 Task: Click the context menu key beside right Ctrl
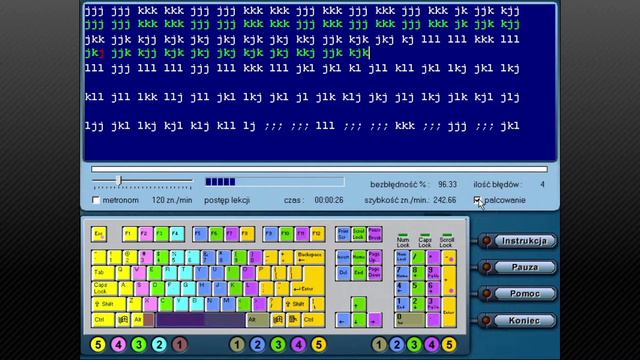[293, 320]
